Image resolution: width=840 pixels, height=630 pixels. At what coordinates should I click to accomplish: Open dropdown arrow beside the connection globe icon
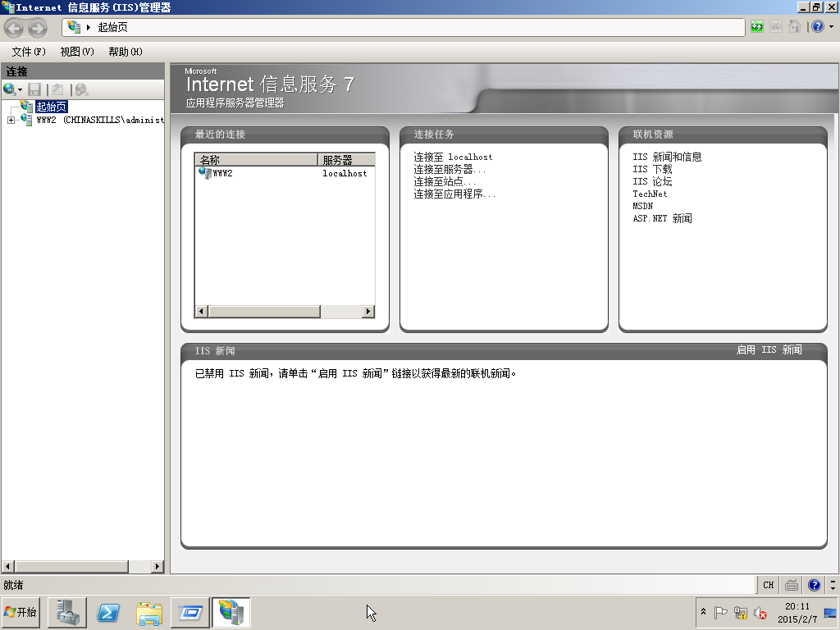point(20,90)
